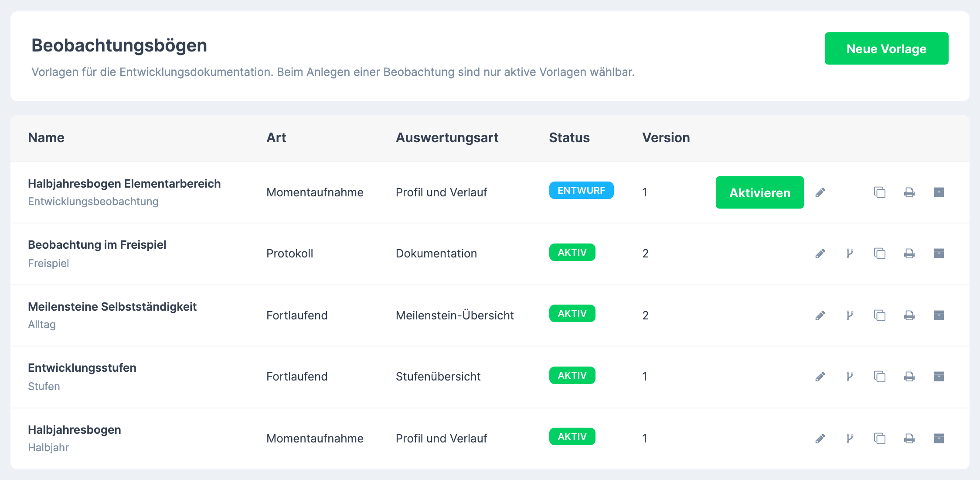Archive the Halbjahresbogen Halbjahr template
This screenshot has height=480, width=980.
coord(939,439)
